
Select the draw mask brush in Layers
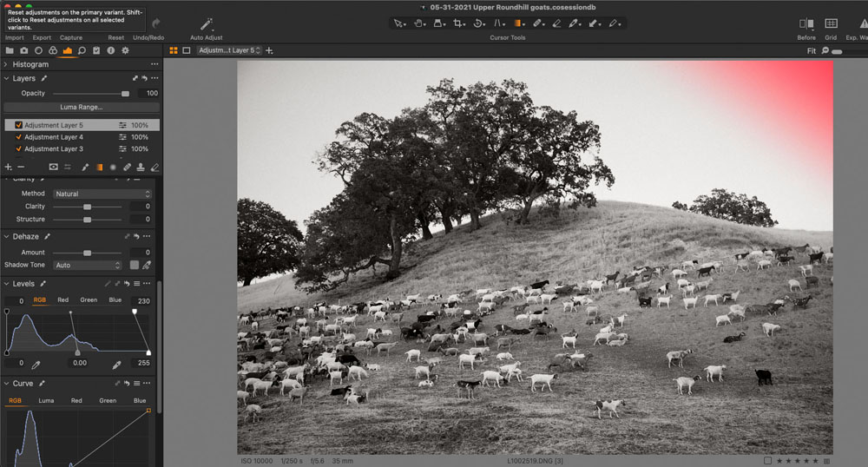point(85,168)
